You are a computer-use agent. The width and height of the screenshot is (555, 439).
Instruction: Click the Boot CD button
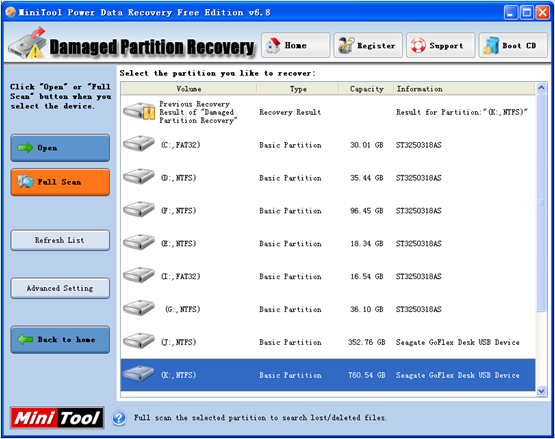pos(513,45)
